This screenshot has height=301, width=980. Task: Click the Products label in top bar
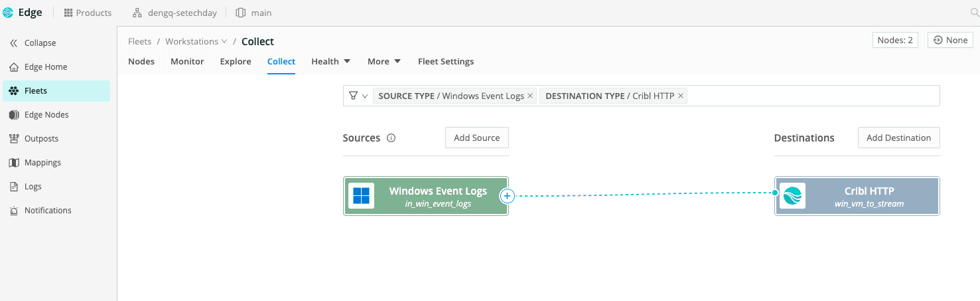tap(94, 13)
